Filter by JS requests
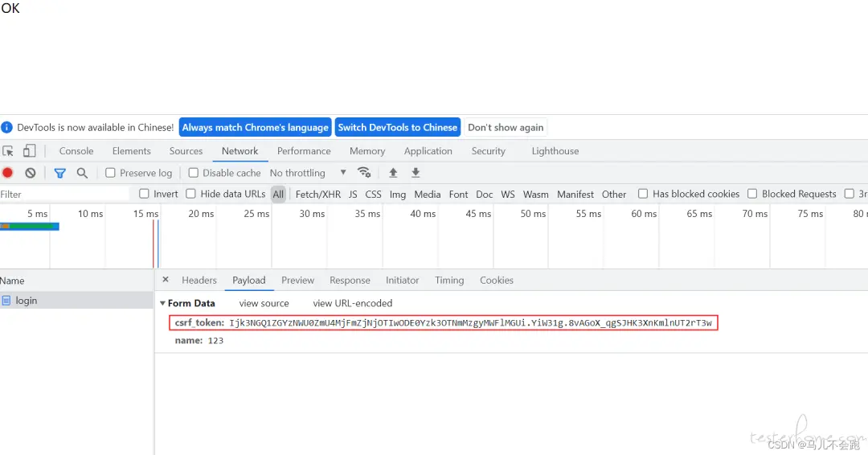The height and width of the screenshot is (455, 868). tap(353, 195)
